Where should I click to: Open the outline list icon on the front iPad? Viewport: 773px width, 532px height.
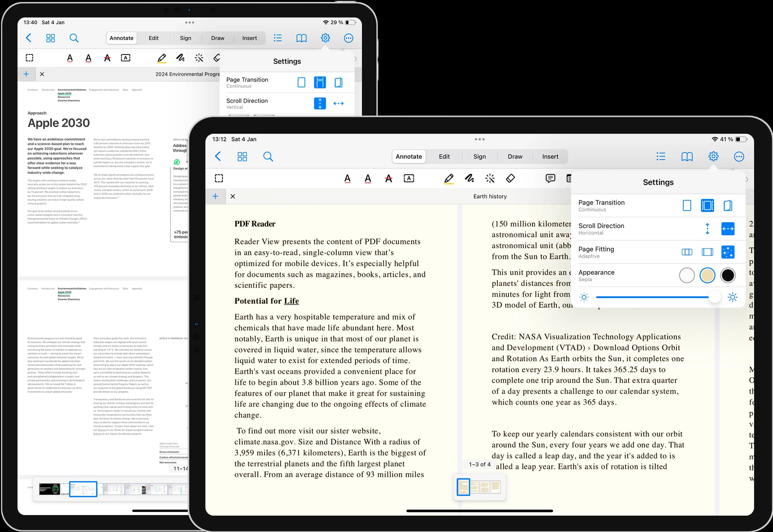click(x=661, y=156)
